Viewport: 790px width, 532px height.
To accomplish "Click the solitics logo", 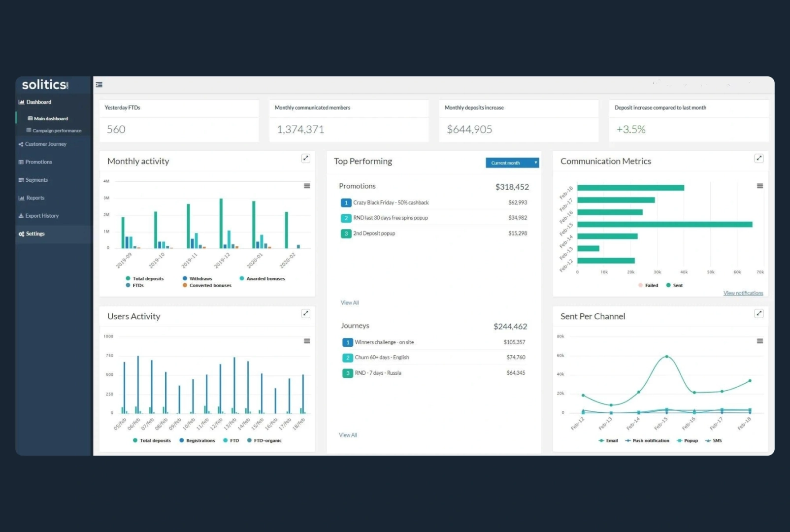I will 45,85.
